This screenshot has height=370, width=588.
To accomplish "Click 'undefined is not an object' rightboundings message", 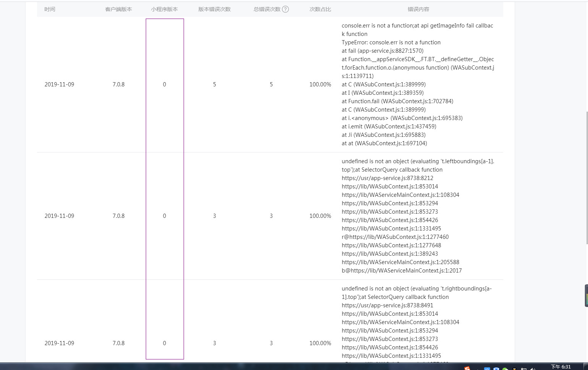I will 417,293.
